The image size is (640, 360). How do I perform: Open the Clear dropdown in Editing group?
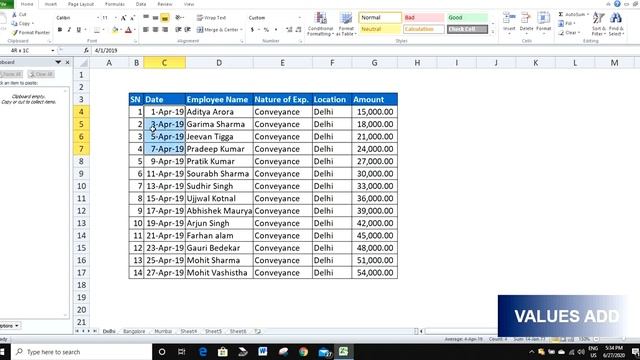tap(569, 33)
